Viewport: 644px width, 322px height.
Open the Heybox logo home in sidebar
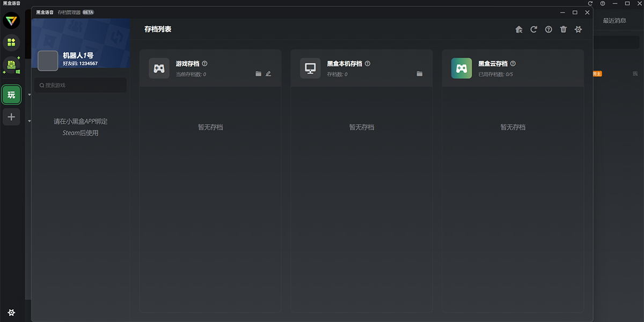(11, 21)
